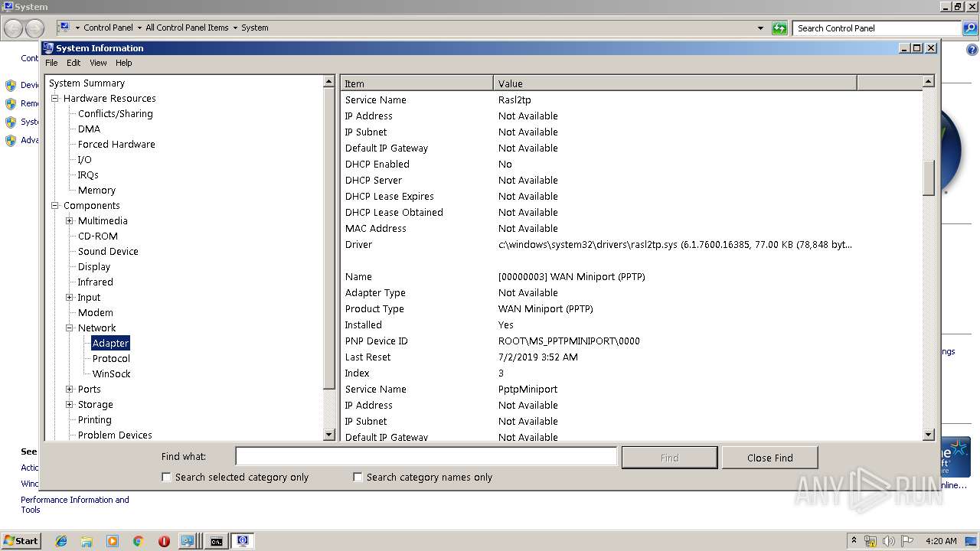Open Windows Explorer folder icon in taskbar
The width and height of the screenshot is (980, 551).
click(87, 540)
